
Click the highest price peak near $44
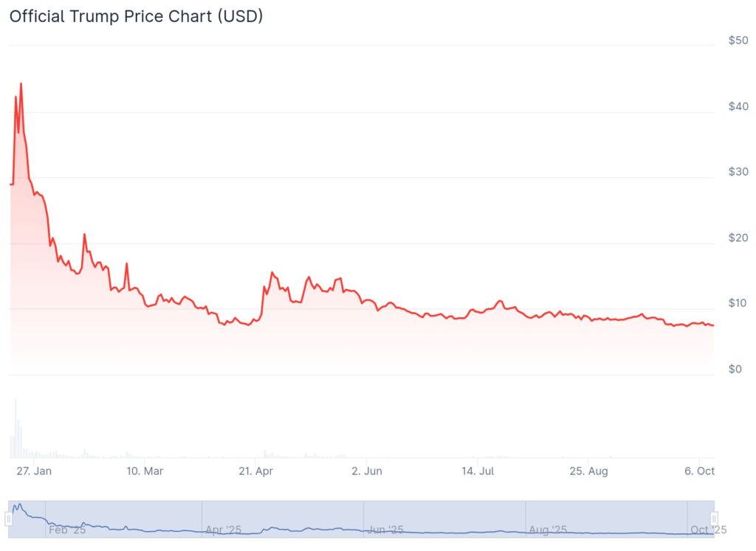tap(21, 83)
